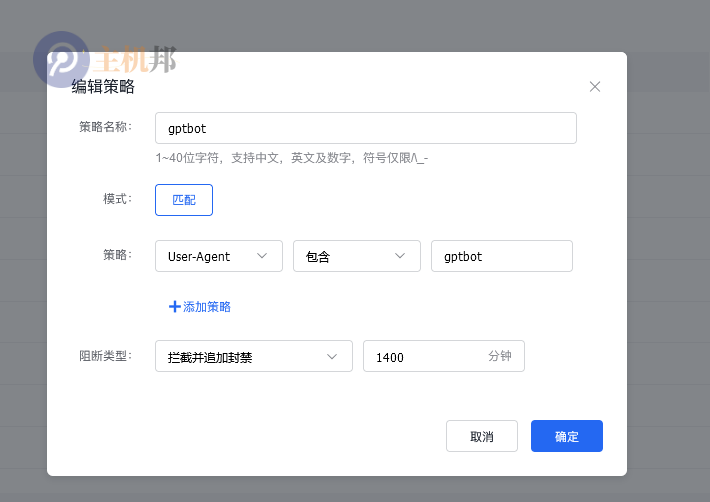Select the 匹配 mode button

click(184, 200)
